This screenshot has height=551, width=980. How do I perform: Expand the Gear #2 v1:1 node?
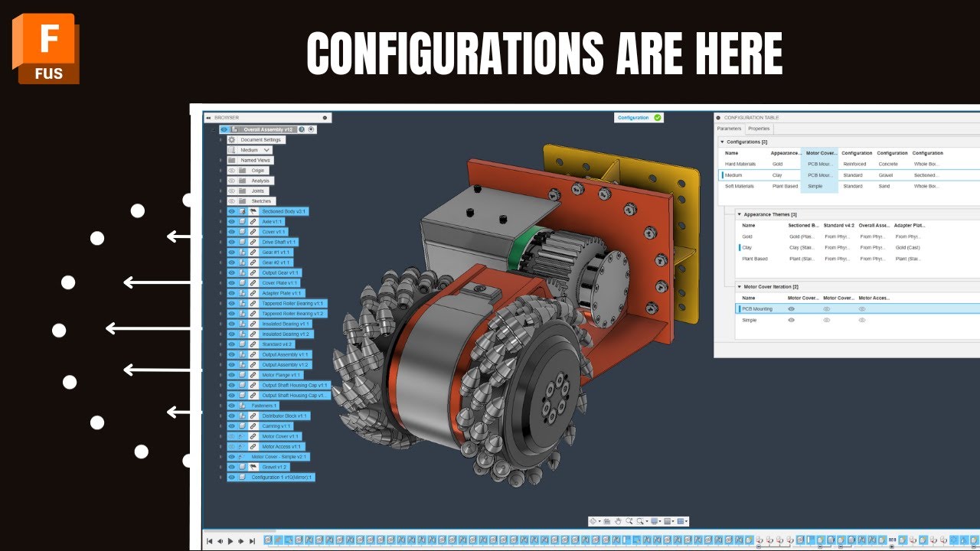220,262
